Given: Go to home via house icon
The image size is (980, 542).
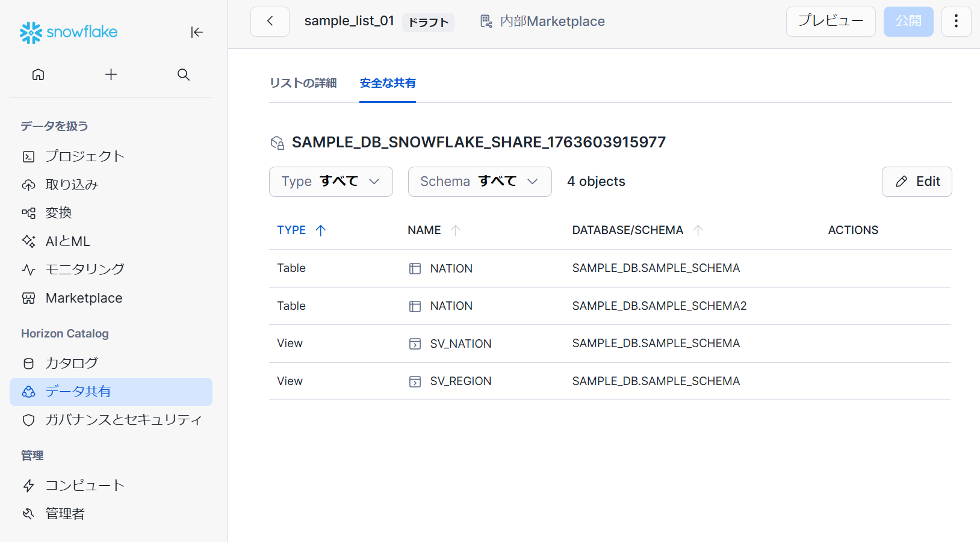Looking at the screenshot, I should pyautogui.click(x=39, y=75).
